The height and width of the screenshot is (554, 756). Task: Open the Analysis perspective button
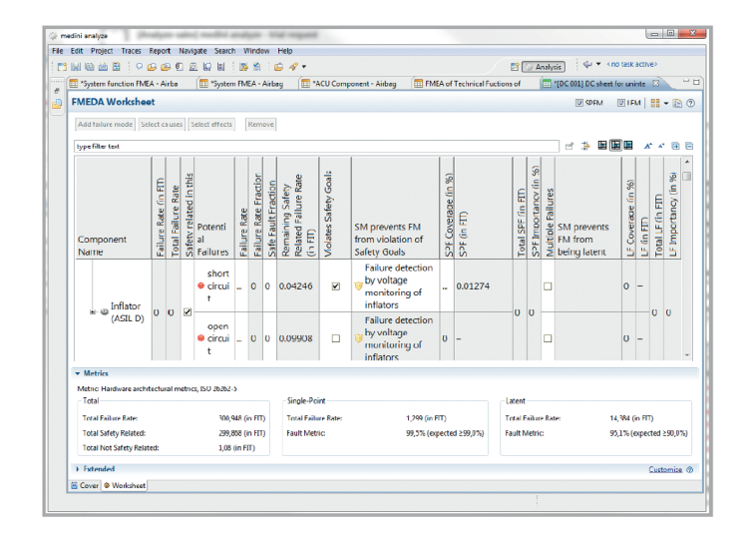(544, 67)
